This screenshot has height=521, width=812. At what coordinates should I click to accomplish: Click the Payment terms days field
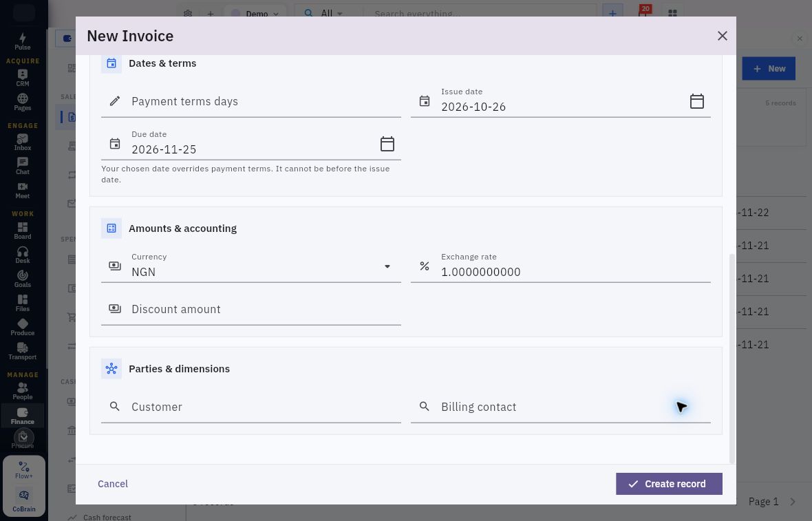point(250,101)
